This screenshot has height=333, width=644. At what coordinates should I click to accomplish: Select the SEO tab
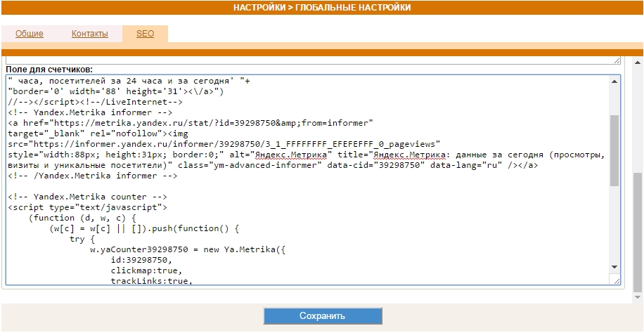[145, 34]
